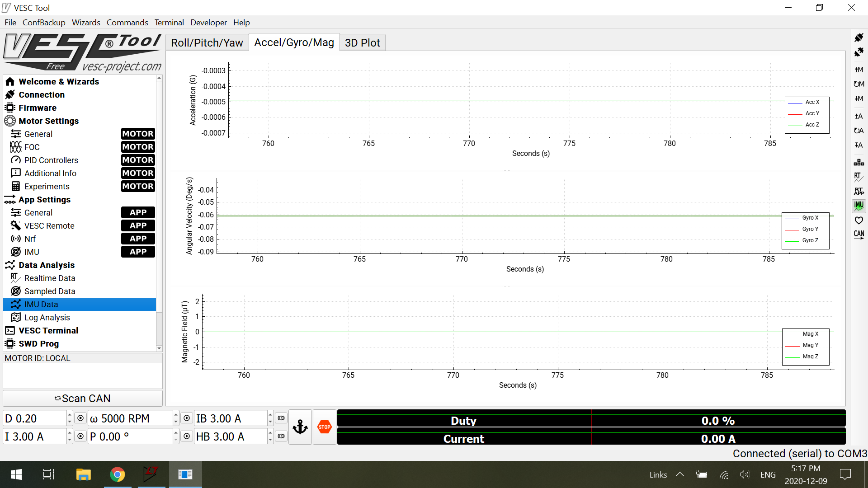The height and width of the screenshot is (488, 868).
Task: Click the anchor full brake icon
Action: (300, 427)
